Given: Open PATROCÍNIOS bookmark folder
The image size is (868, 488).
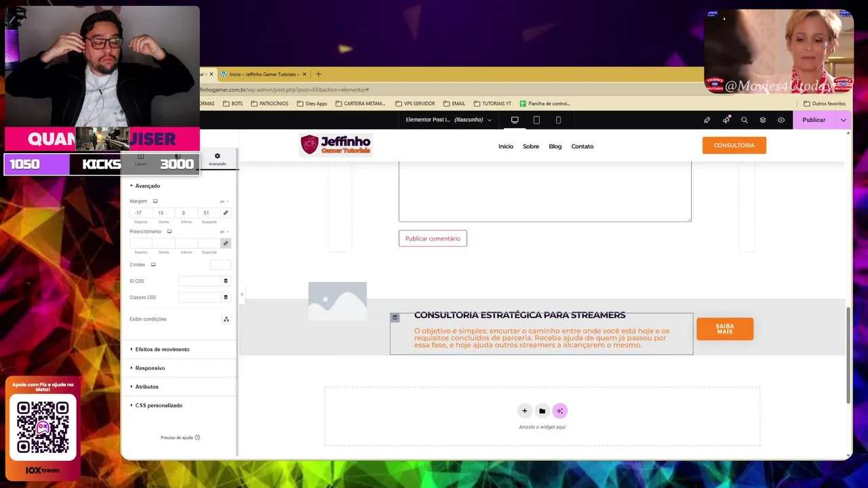Looking at the screenshot, I should 269,104.
